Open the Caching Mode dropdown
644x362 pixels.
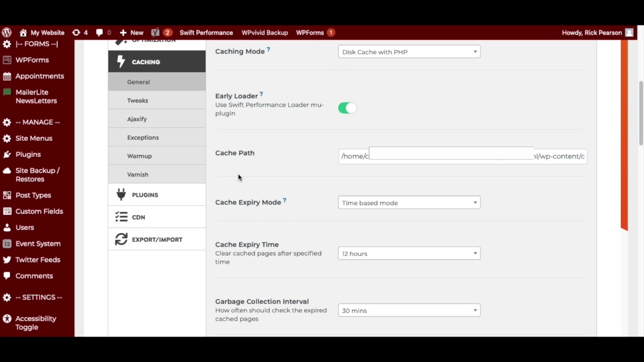click(x=409, y=52)
